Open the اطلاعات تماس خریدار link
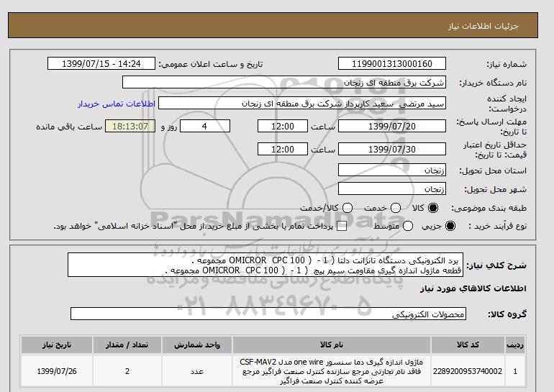This screenshot has height=392, width=554. [117, 104]
